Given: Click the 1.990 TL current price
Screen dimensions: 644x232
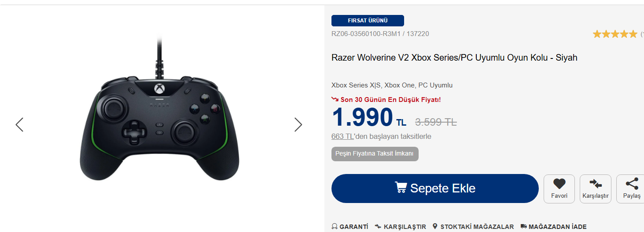Looking at the screenshot, I should click(369, 117).
